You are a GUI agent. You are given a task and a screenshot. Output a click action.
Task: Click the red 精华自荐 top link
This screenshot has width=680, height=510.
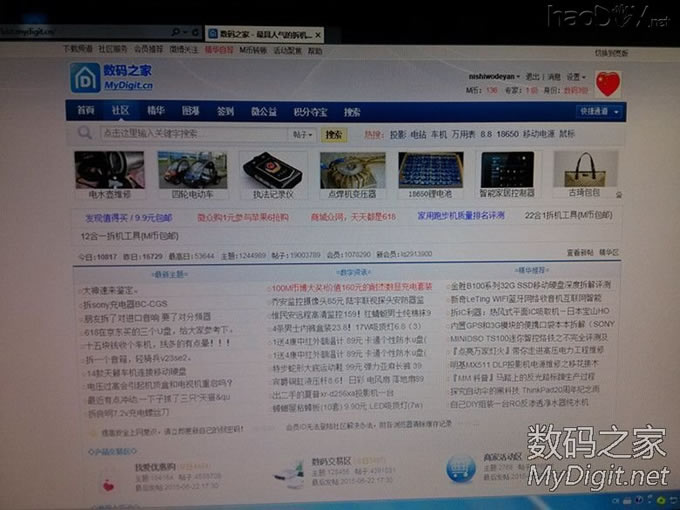[219, 50]
